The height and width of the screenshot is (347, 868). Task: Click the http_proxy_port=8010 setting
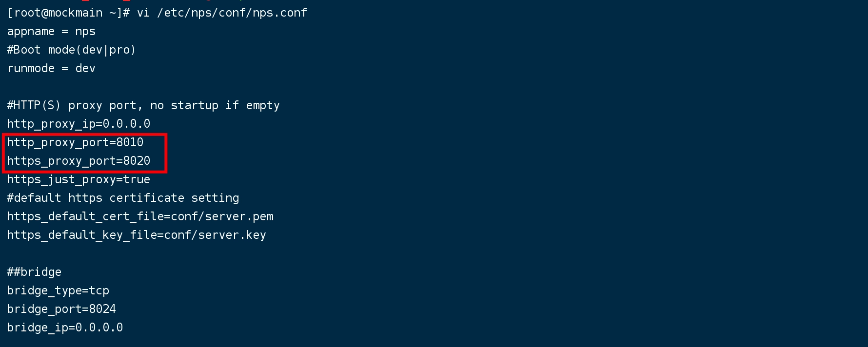[x=75, y=142]
